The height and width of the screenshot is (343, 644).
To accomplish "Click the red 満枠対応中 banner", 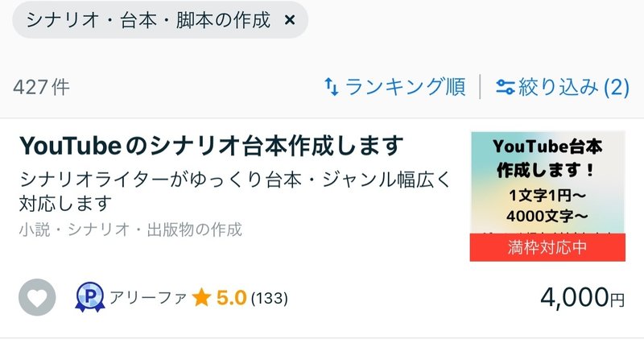I will (x=547, y=247).
